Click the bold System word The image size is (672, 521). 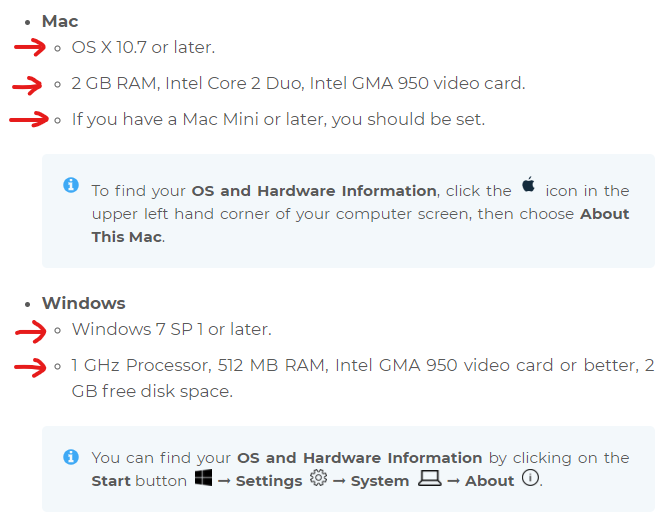click(379, 481)
